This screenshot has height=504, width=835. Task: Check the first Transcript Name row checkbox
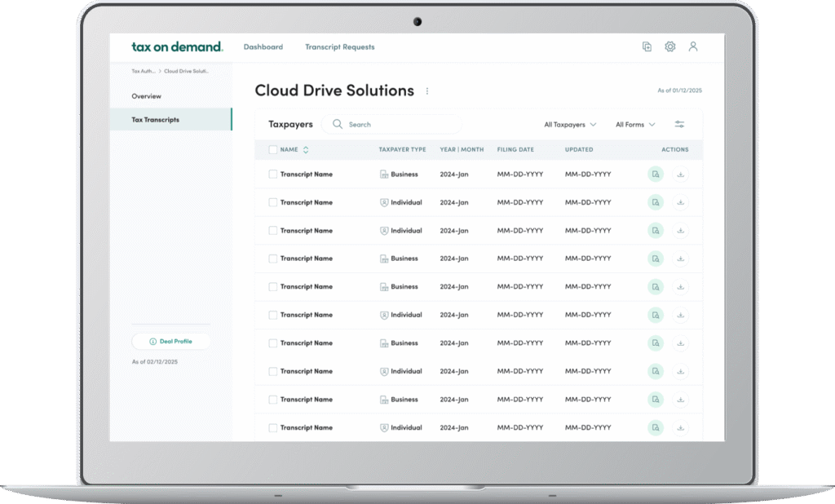point(273,175)
